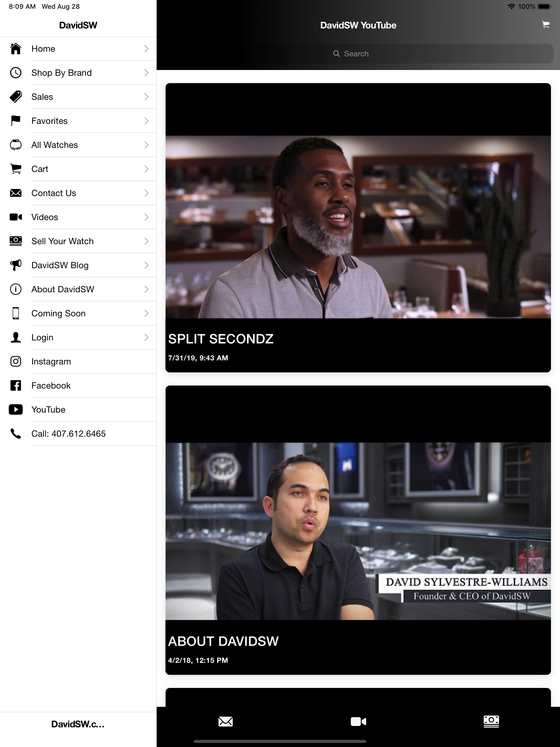Tap the Home house icon

coord(16,49)
